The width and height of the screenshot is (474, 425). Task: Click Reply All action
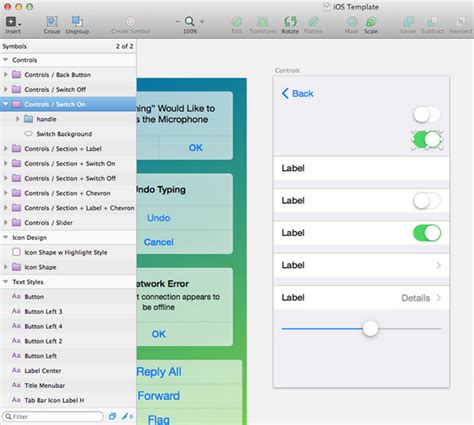(x=159, y=372)
